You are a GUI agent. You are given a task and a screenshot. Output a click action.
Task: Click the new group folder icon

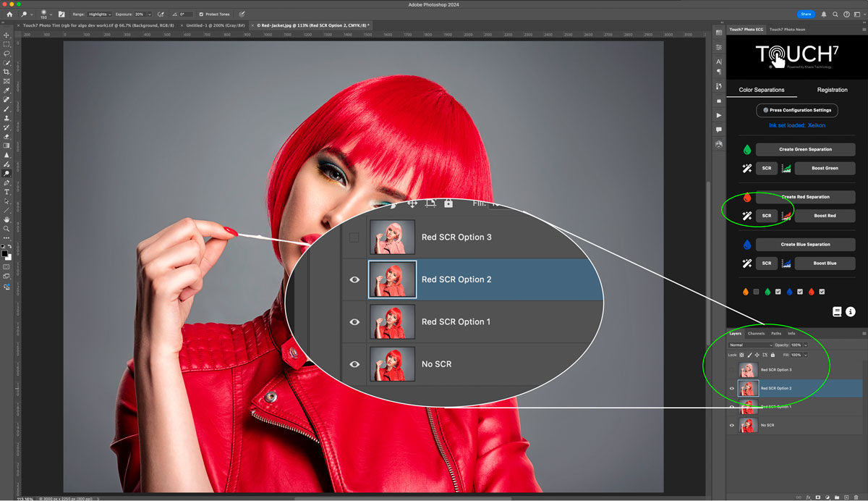coord(837,497)
